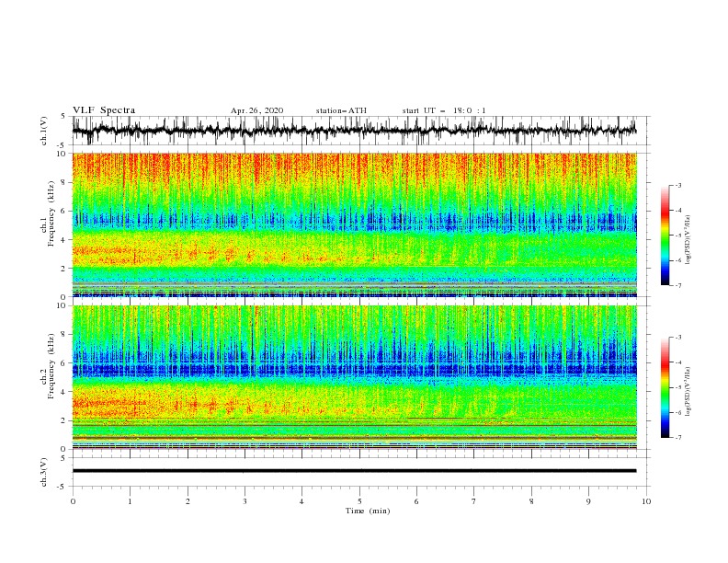
Task: Click the "ch.1(V)" waveform axis label
Action: (x=44, y=131)
